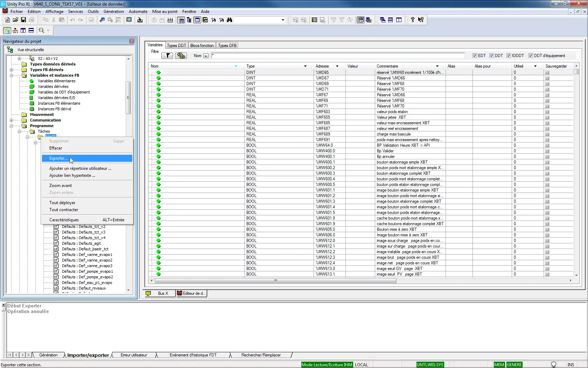Toggle Sauvegarder box for %MD65 row
Viewport: 588px width, 368px height.
click(x=547, y=72)
